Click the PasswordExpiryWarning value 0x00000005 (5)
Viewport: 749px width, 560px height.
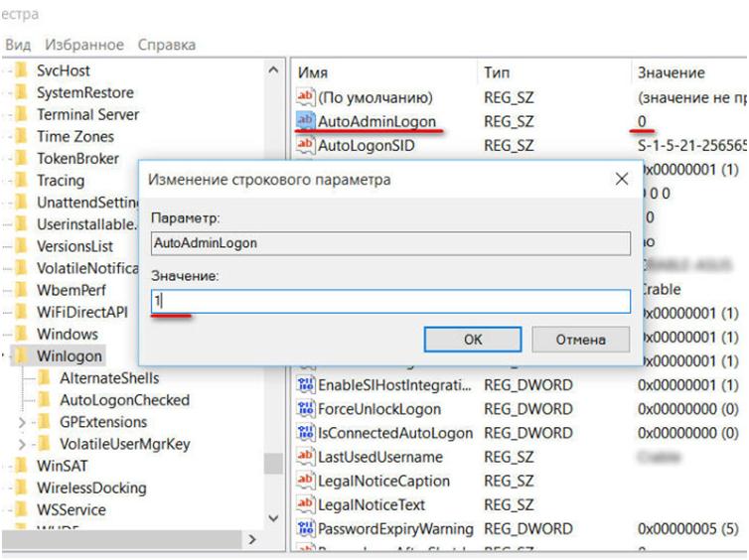687,528
